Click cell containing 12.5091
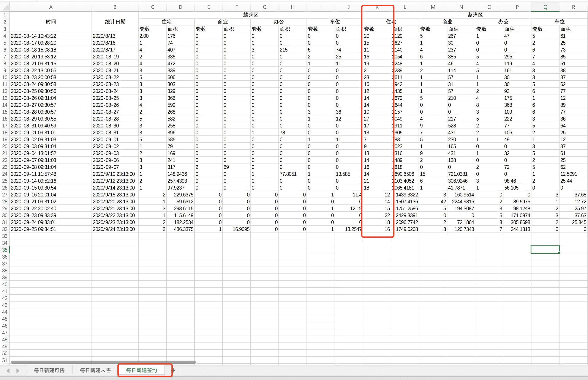The image size is (588, 380). coord(574,174)
